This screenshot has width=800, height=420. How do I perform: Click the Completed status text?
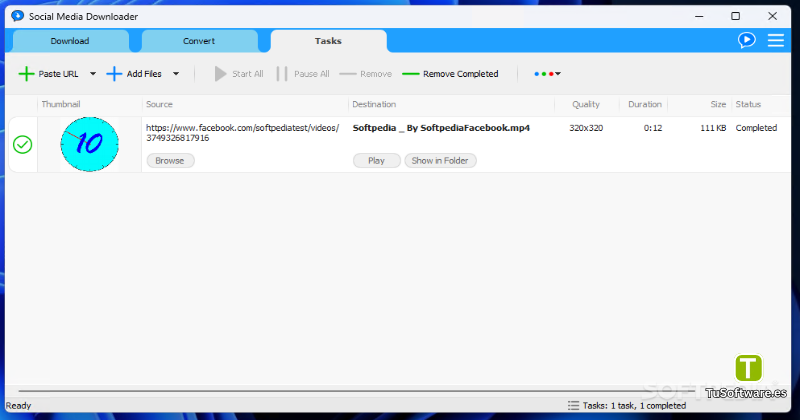coord(756,128)
